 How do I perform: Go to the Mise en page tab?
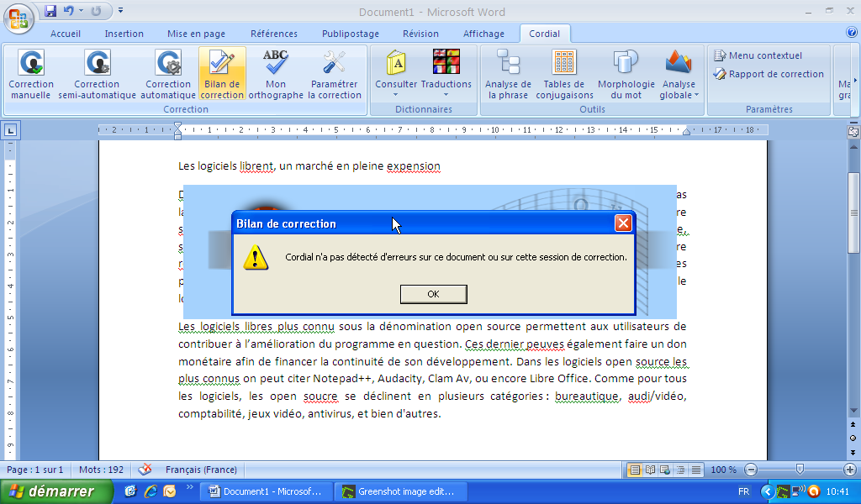coord(196,34)
